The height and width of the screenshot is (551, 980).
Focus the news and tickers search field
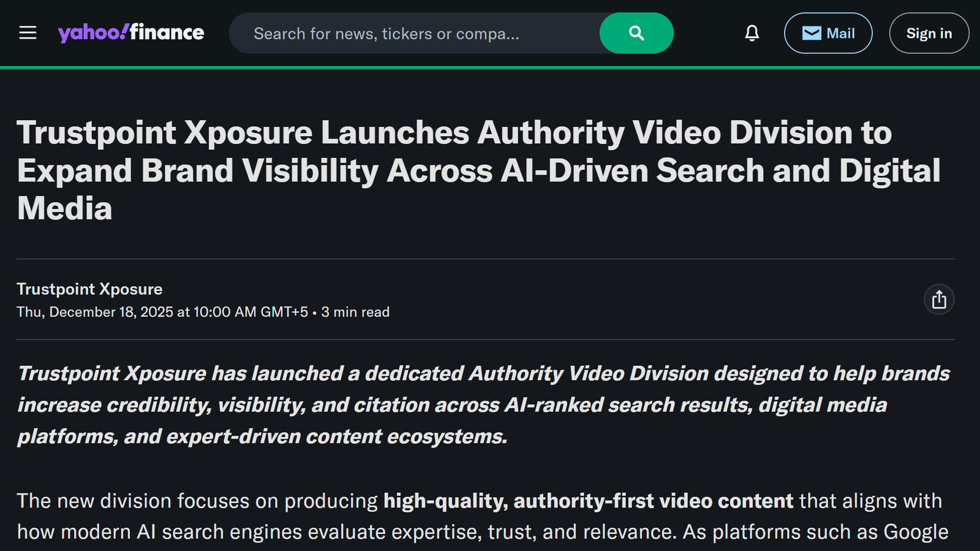pos(415,33)
